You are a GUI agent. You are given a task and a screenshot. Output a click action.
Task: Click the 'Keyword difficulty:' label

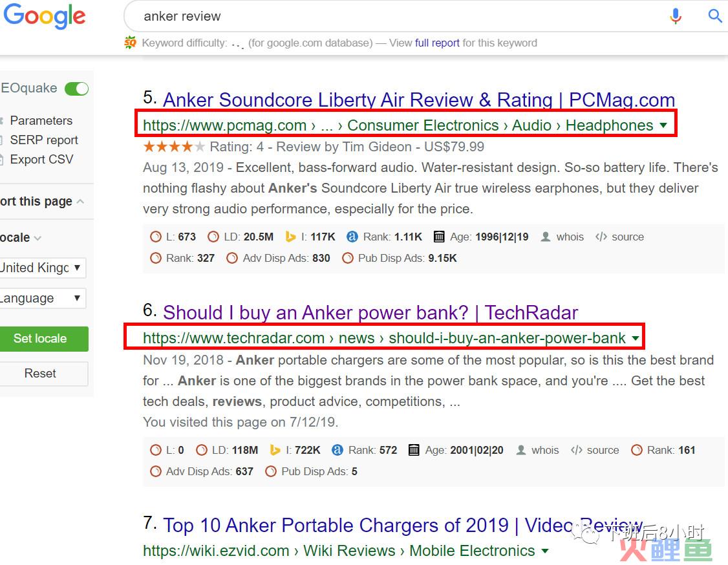pyautogui.click(x=184, y=43)
